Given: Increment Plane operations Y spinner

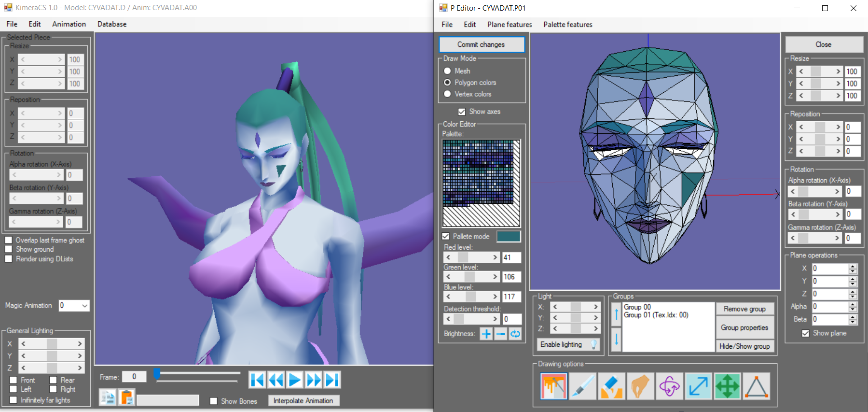Looking at the screenshot, I should click(853, 279).
